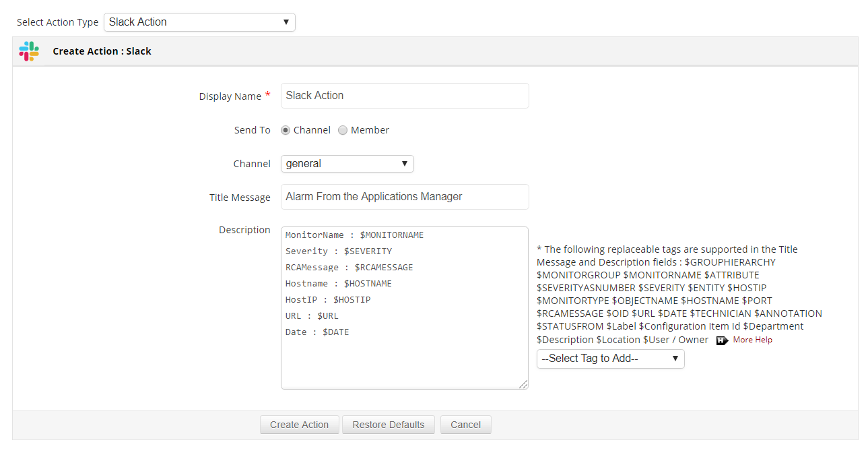Screen dimensions: 868x455
Task: Click the black arrow icon beside More Help
Action: pos(721,340)
